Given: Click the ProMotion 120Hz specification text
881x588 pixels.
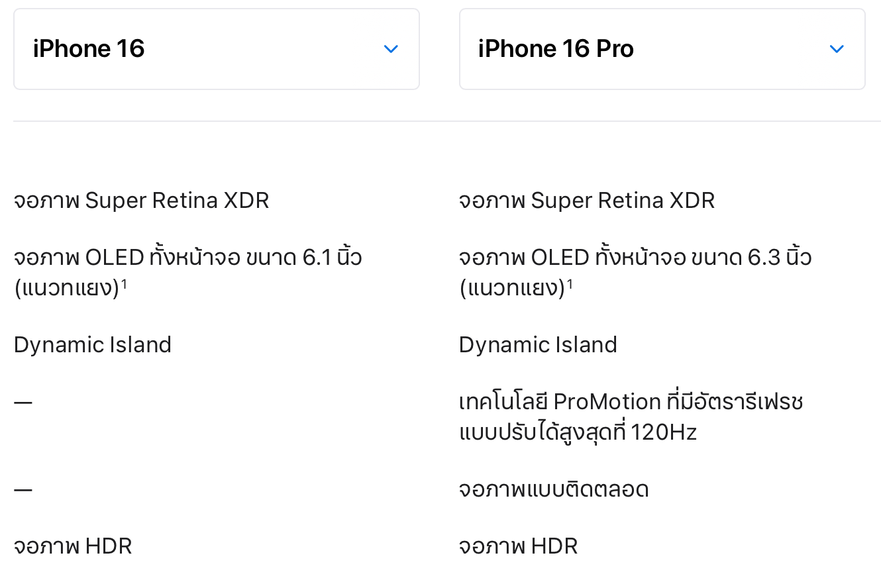Looking at the screenshot, I should (x=631, y=416).
